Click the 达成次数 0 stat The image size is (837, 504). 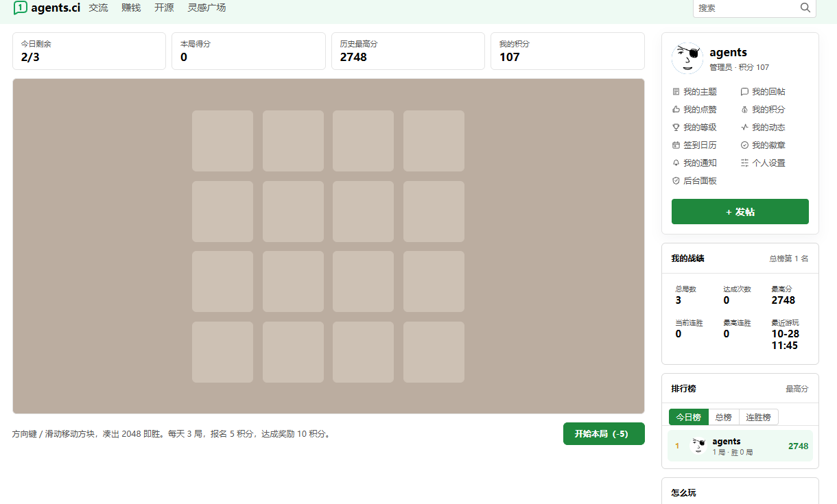[x=737, y=295]
